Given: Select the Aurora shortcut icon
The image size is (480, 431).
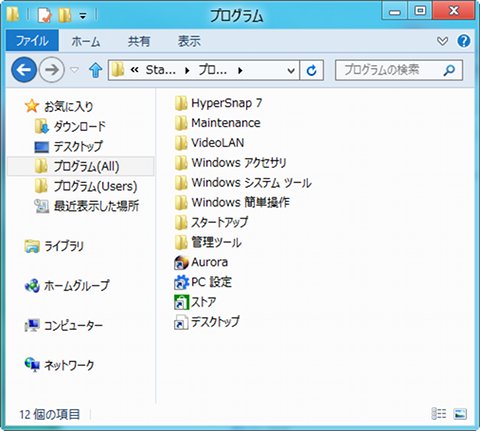Looking at the screenshot, I should (181, 262).
